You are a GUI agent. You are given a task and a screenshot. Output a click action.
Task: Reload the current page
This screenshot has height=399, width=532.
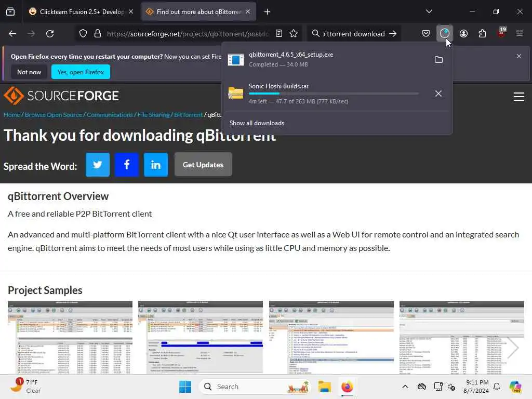[x=50, y=34]
